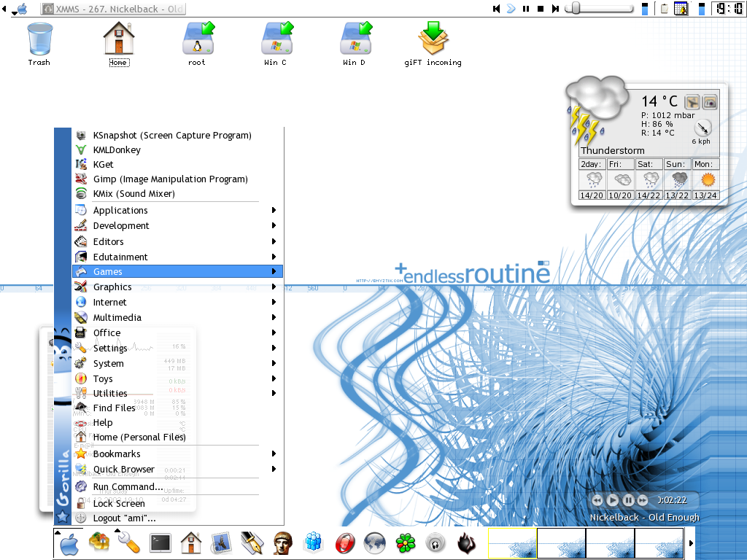747x560 pixels.
Task: Open the highlighted Games submenu
Action: pyautogui.click(x=177, y=271)
